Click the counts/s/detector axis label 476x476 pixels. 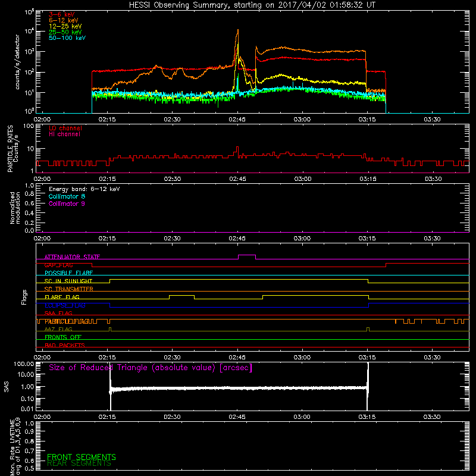[x=17, y=62]
